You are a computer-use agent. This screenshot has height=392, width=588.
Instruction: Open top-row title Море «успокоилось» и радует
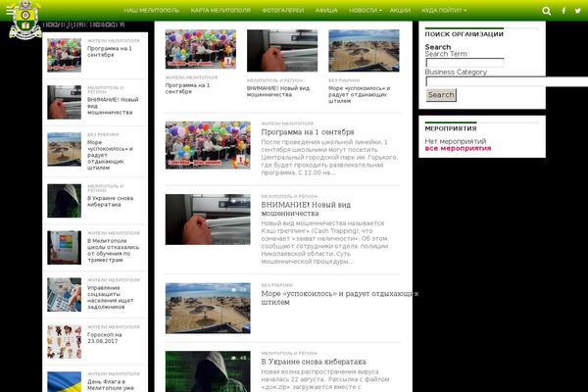coord(360,94)
